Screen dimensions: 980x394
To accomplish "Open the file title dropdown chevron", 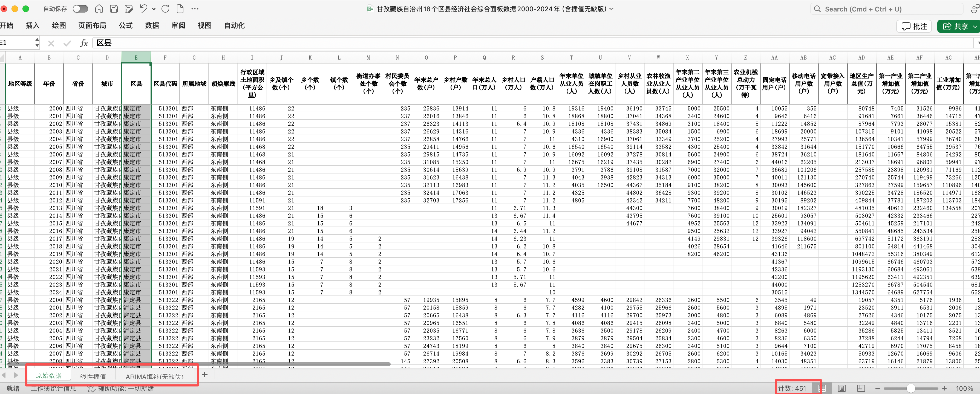I will coord(611,9).
